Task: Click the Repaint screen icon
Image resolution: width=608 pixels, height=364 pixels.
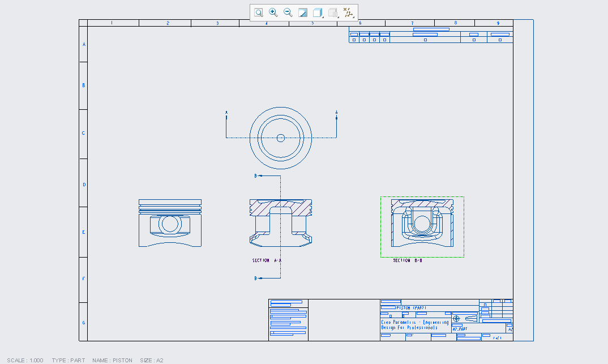Action: click(x=303, y=12)
